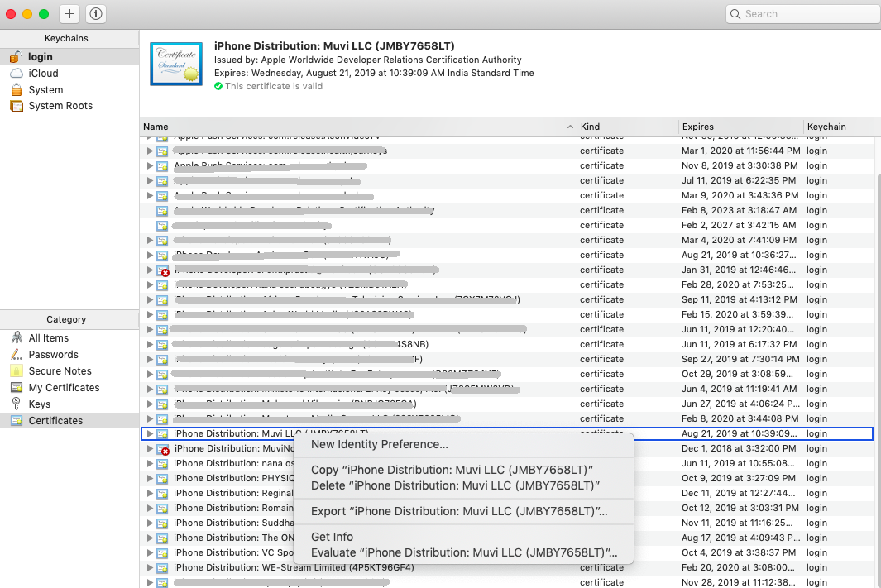881x588 pixels.
Task: Expand the certificate expiring Feb 8, 2020
Action: [150, 419]
